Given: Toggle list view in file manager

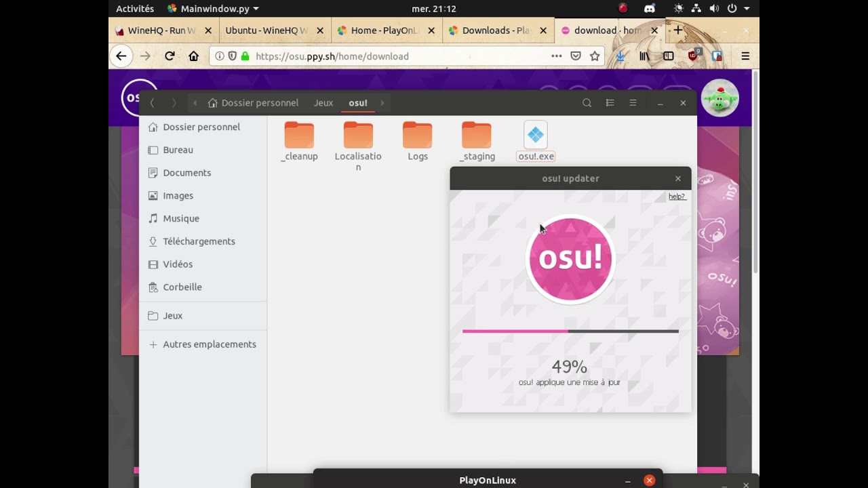Looking at the screenshot, I should [x=610, y=103].
